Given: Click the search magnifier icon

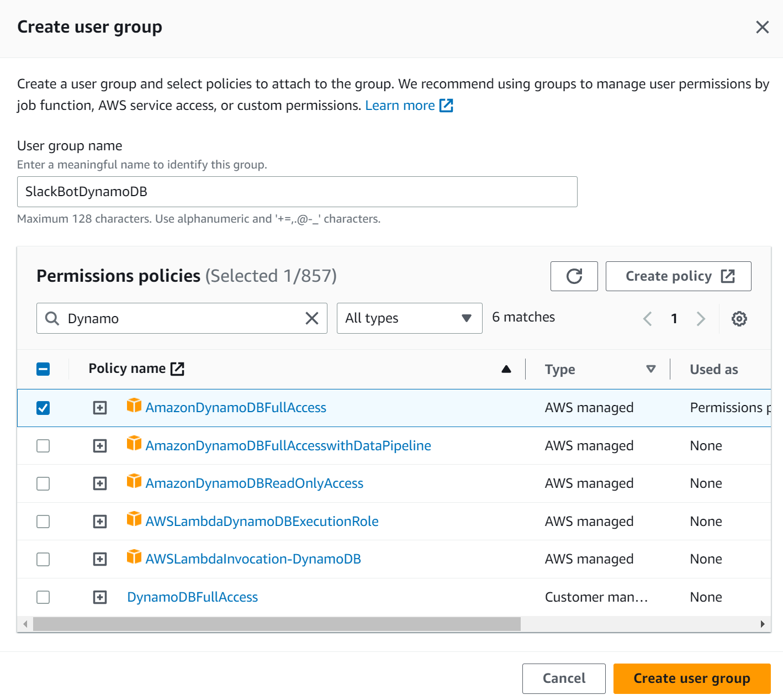Looking at the screenshot, I should coord(52,318).
